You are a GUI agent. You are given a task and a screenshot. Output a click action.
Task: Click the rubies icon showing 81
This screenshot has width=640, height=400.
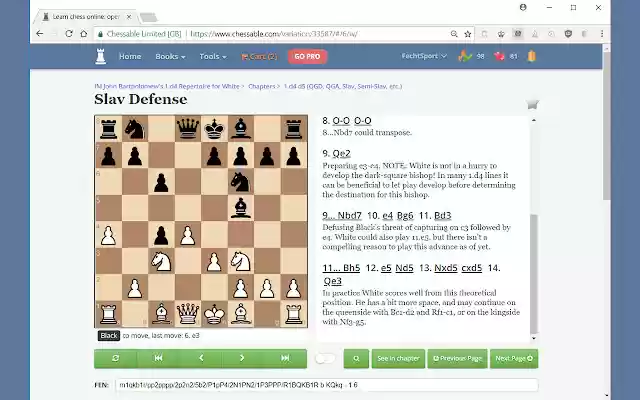pos(499,56)
